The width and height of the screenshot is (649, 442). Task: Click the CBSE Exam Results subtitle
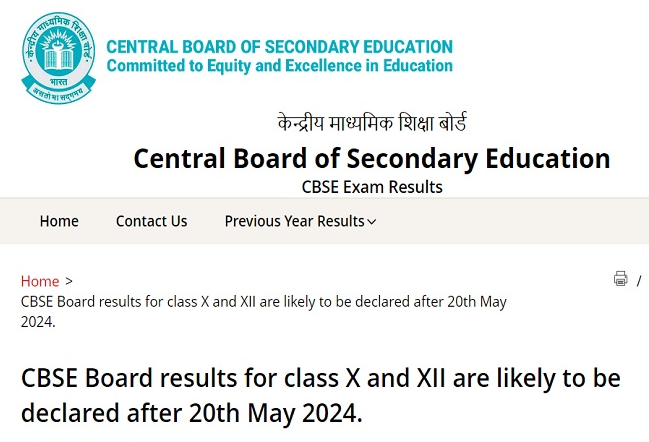(372, 187)
